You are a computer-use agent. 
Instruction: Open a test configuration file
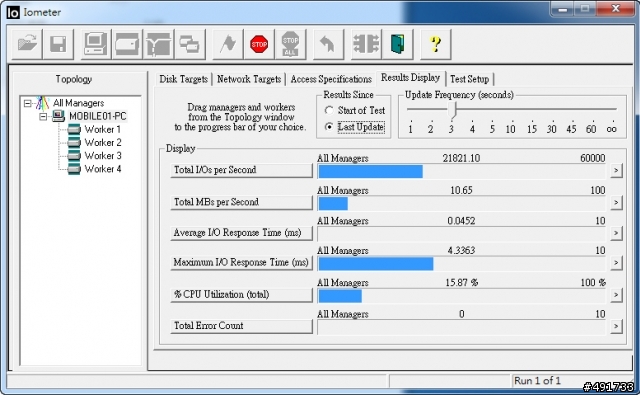[27, 44]
